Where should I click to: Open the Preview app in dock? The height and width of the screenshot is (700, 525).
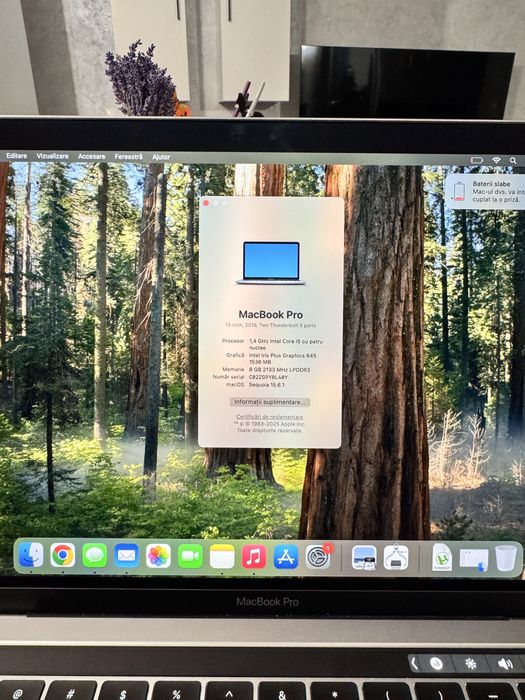pos(364,558)
